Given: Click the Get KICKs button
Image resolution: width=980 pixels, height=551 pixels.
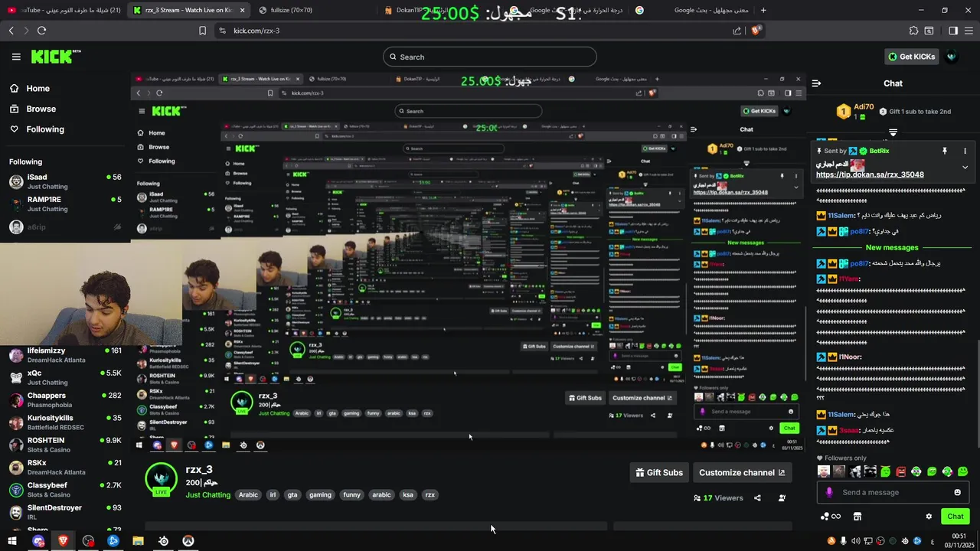Looking at the screenshot, I should (910, 57).
